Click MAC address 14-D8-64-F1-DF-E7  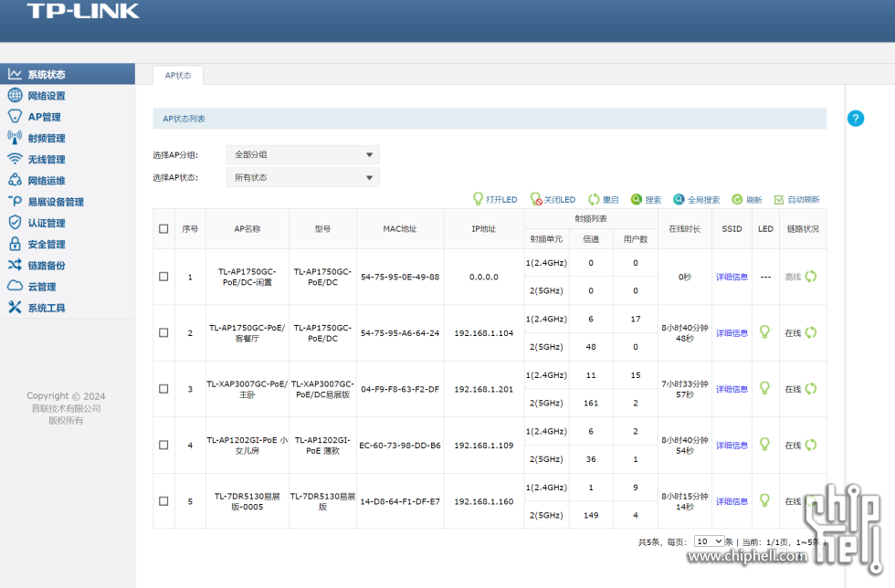point(400,501)
